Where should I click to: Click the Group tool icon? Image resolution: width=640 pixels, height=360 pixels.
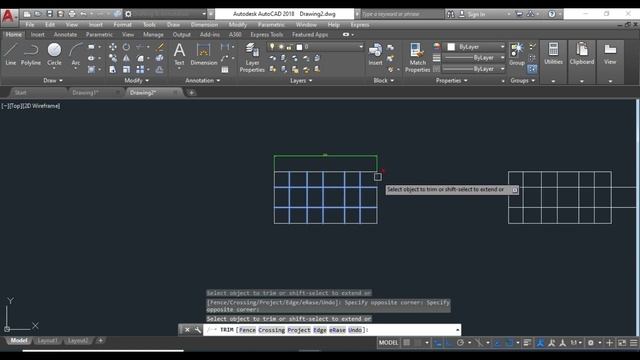pyautogui.click(x=517, y=54)
